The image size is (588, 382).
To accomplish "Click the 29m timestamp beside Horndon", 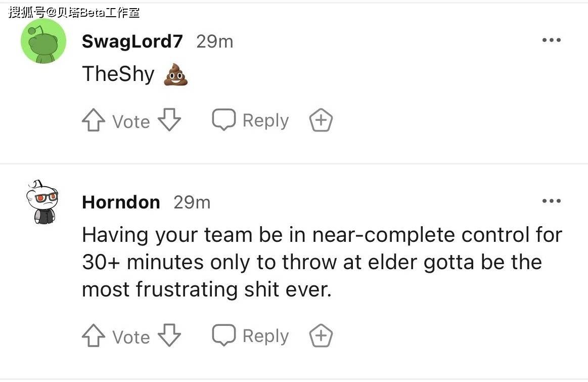I will coord(192,202).
